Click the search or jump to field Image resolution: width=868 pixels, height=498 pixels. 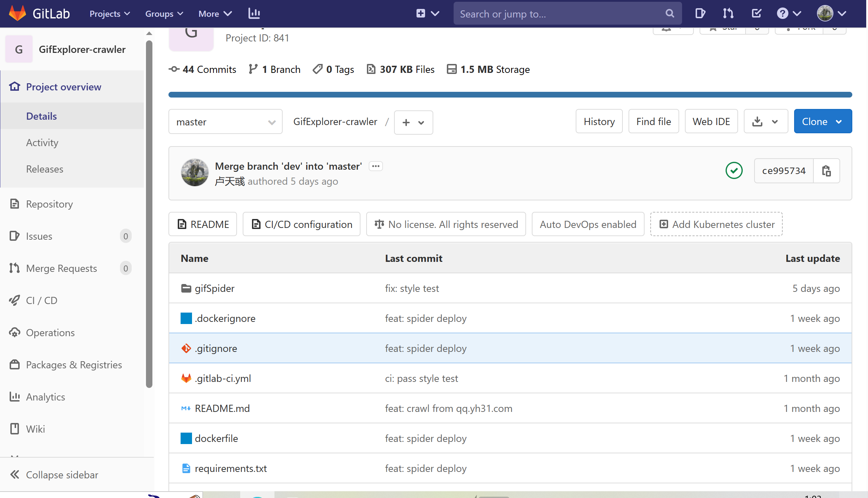567,14
